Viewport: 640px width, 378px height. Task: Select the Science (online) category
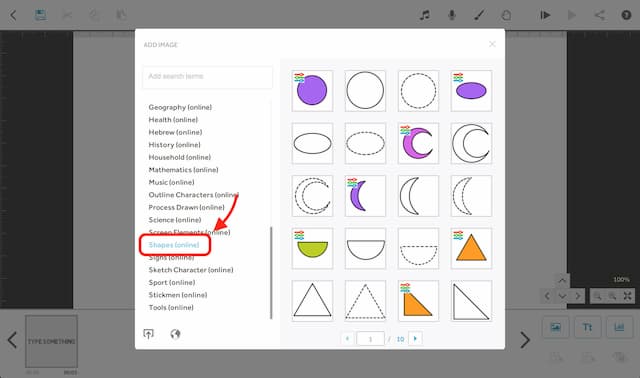pyautogui.click(x=175, y=220)
